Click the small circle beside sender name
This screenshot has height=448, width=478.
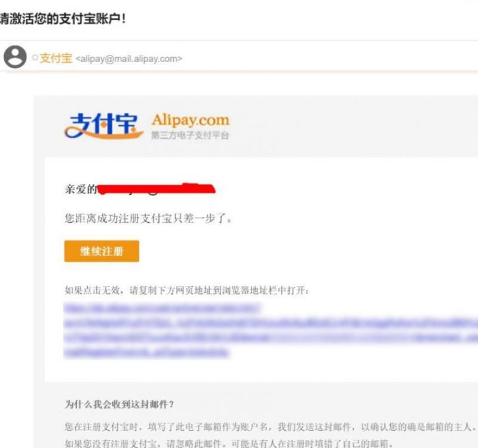[x=35, y=57]
